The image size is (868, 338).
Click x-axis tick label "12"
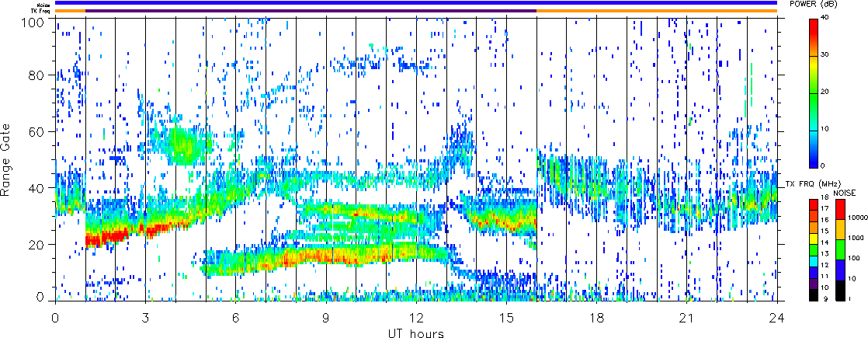pos(416,318)
